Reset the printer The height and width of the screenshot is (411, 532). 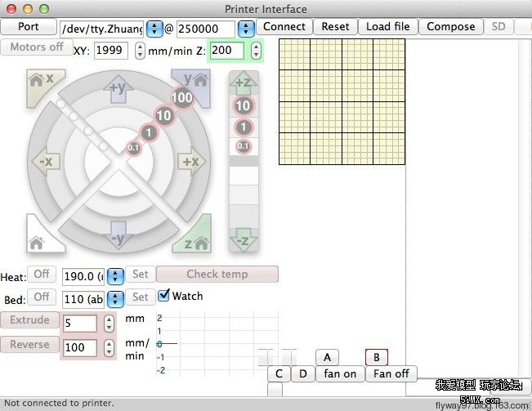(x=335, y=26)
